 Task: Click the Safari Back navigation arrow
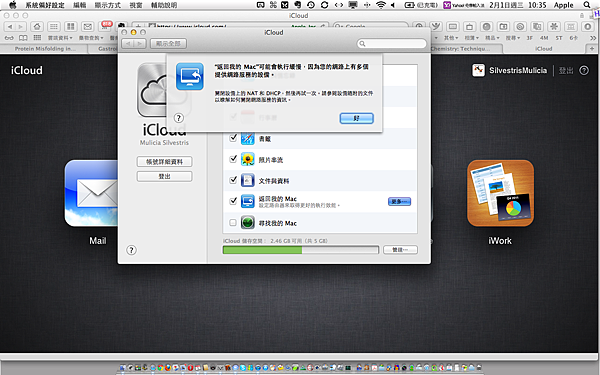10,26
